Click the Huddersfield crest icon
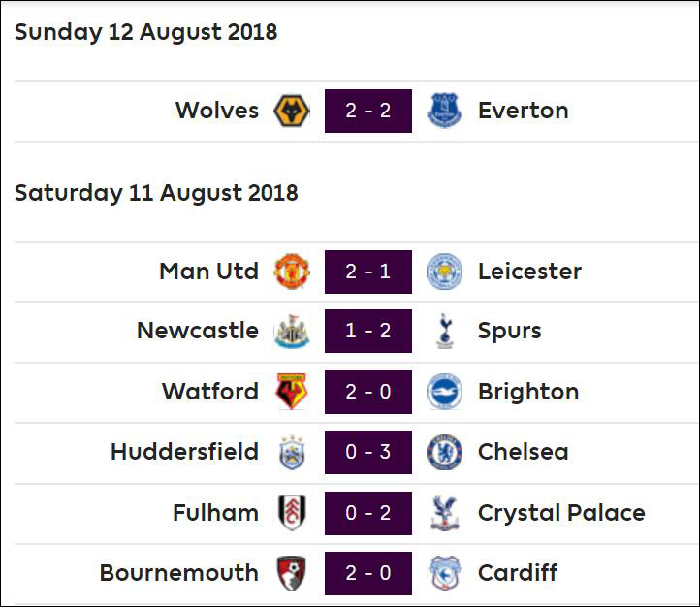Viewport: 700px width, 607px height. coord(292,452)
